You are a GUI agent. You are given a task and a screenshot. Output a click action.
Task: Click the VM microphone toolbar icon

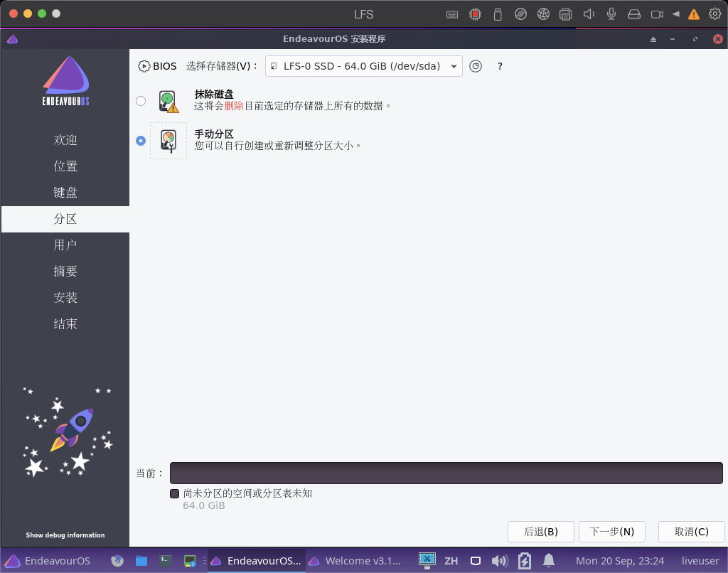click(611, 14)
